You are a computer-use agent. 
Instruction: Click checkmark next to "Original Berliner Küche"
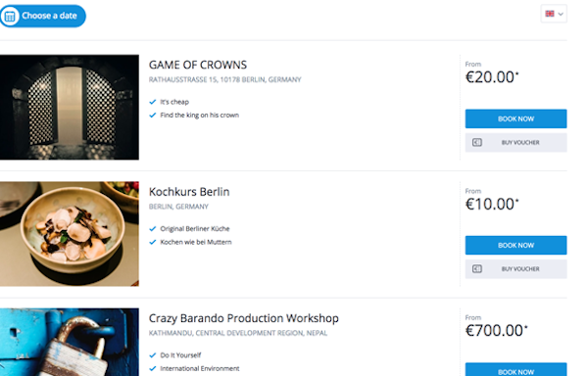[153, 229]
